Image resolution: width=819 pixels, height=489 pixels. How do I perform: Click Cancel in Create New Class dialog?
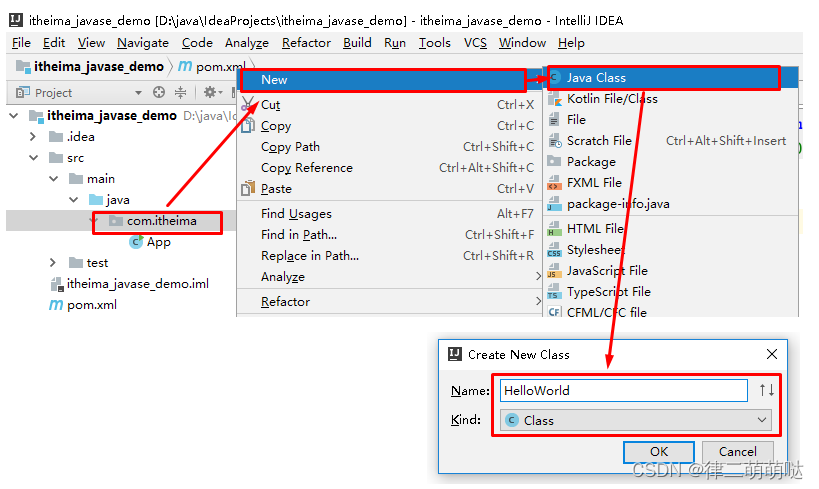tap(738, 451)
